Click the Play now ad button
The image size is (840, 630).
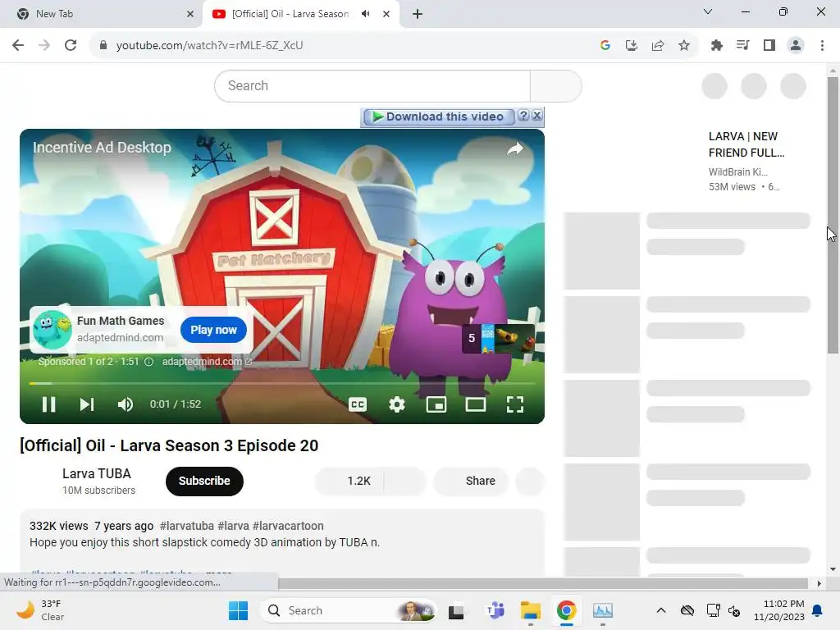click(213, 330)
